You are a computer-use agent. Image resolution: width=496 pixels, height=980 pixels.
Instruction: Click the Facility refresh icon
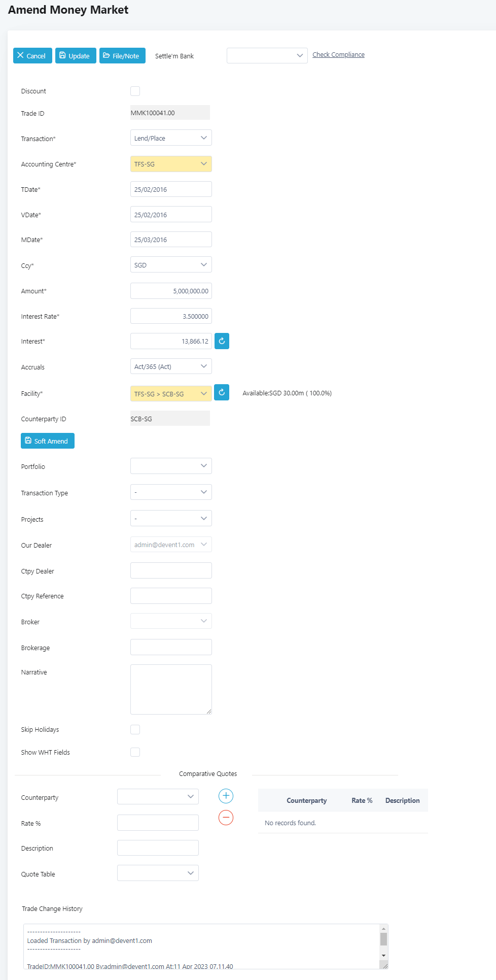click(x=222, y=392)
